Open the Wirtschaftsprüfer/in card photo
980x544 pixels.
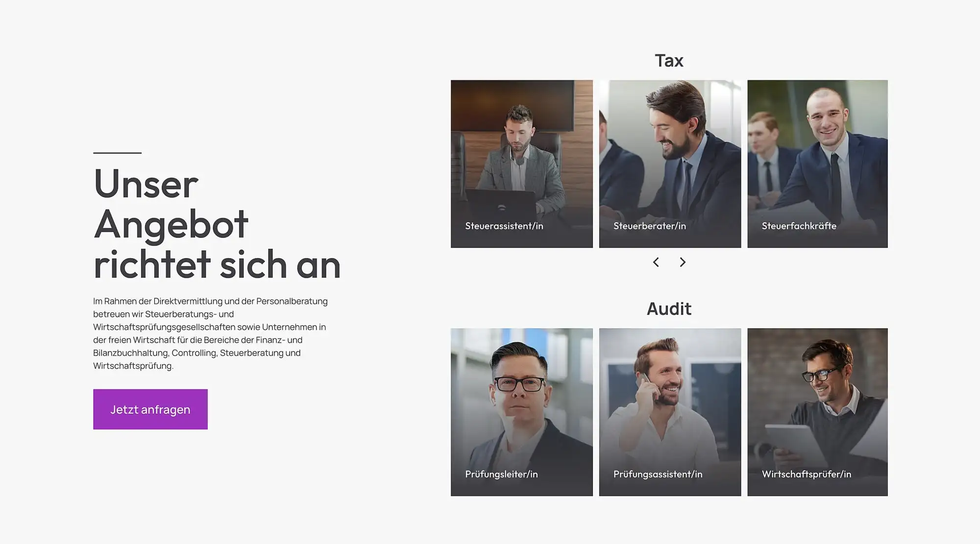pos(817,412)
